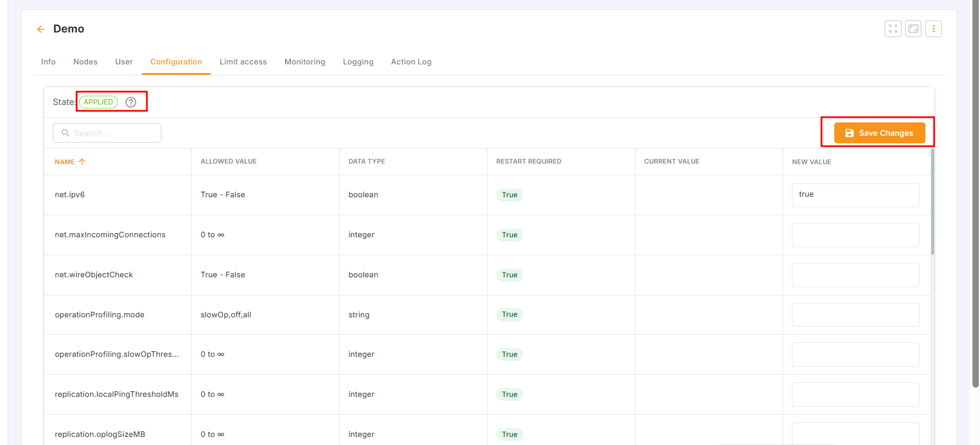Click new value field for replication.localPingThresholdMs
The image size is (980, 445).
(855, 395)
